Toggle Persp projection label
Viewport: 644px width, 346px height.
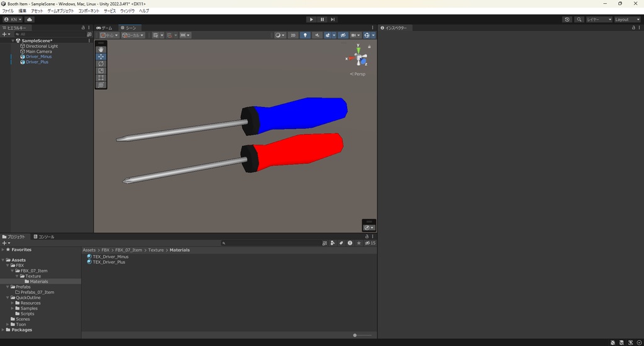coord(358,74)
